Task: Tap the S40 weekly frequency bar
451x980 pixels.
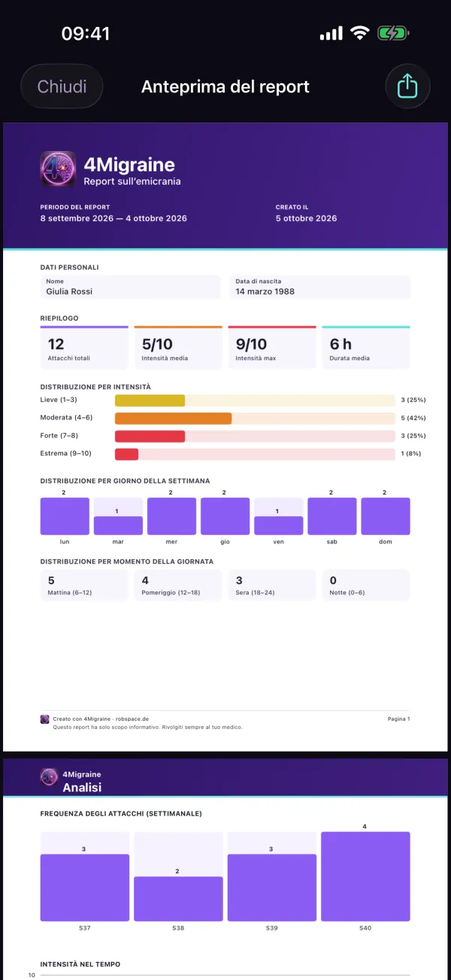Action: pos(366,876)
